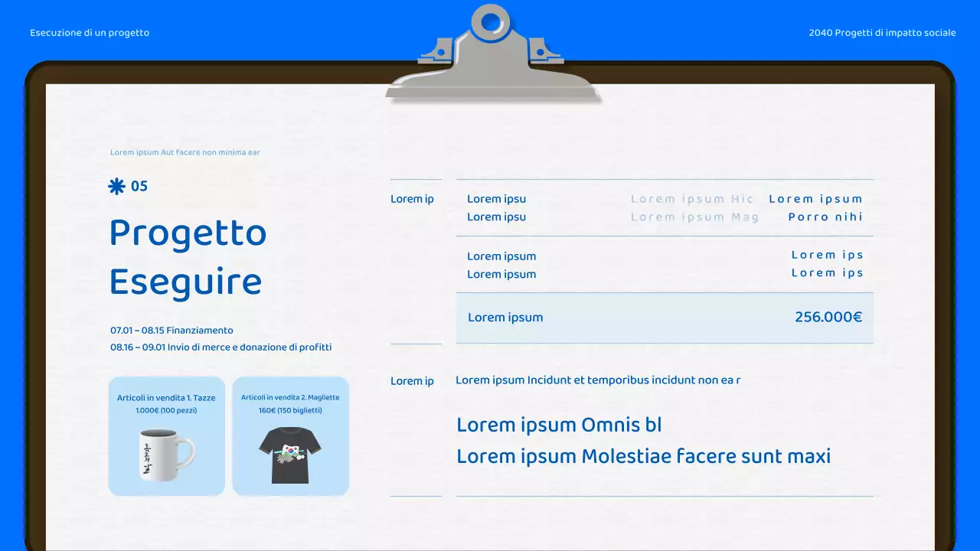
Task: Click the faded 'Lorem ipsum Hic' text
Action: (692, 199)
